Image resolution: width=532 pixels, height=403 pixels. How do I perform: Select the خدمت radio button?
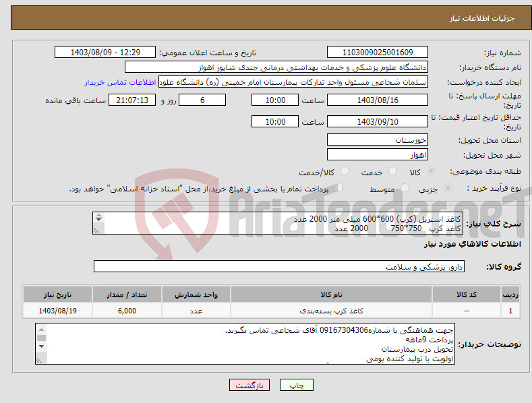pos(392,171)
